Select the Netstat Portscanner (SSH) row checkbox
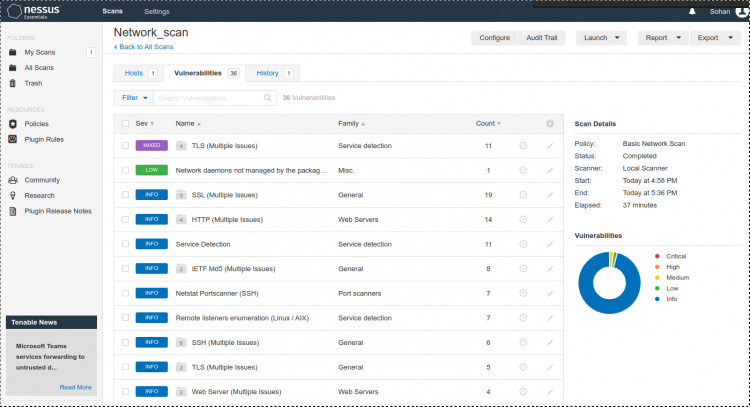750x407 pixels. (x=125, y=293)
